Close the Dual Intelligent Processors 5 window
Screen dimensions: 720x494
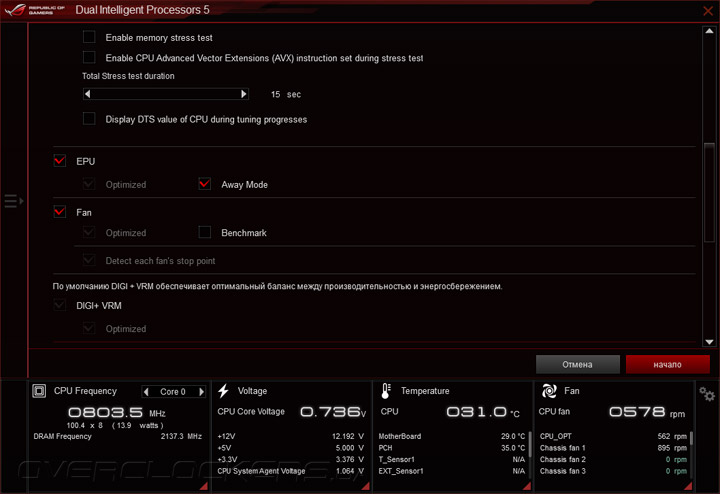pos(708,11)
